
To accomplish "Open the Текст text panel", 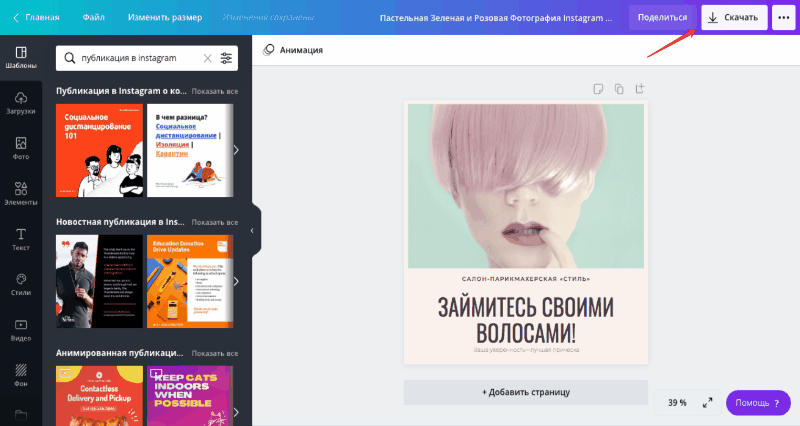I will click(x=21, y=239).
